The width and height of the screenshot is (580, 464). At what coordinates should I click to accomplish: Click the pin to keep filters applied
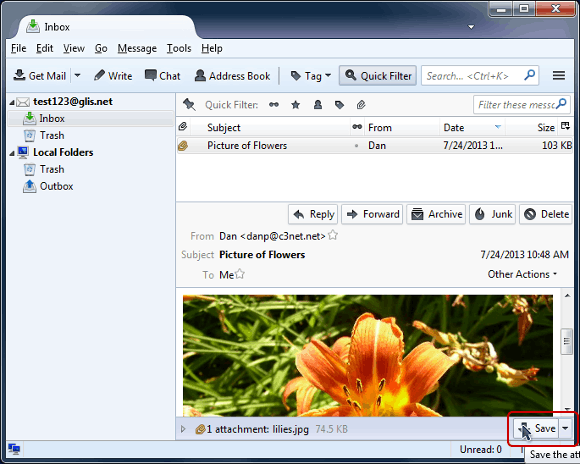[x=189, y=104]
